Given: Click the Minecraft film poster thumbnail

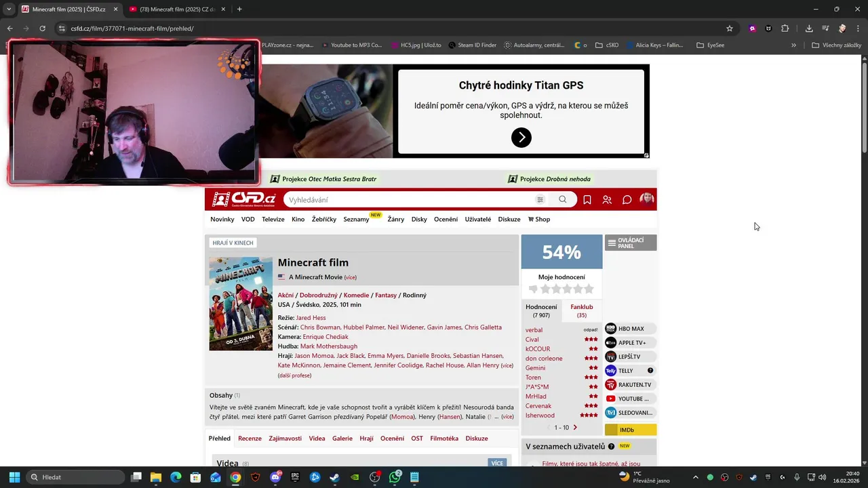Looking at the screenshot, I should coord(241,304).
